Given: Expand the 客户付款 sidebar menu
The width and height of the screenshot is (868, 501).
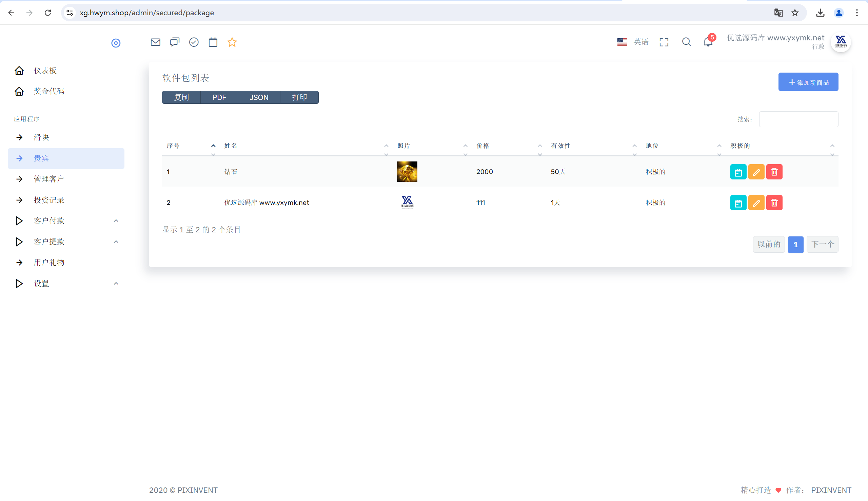Looking at the screenshot, I should tap(66, 221).
